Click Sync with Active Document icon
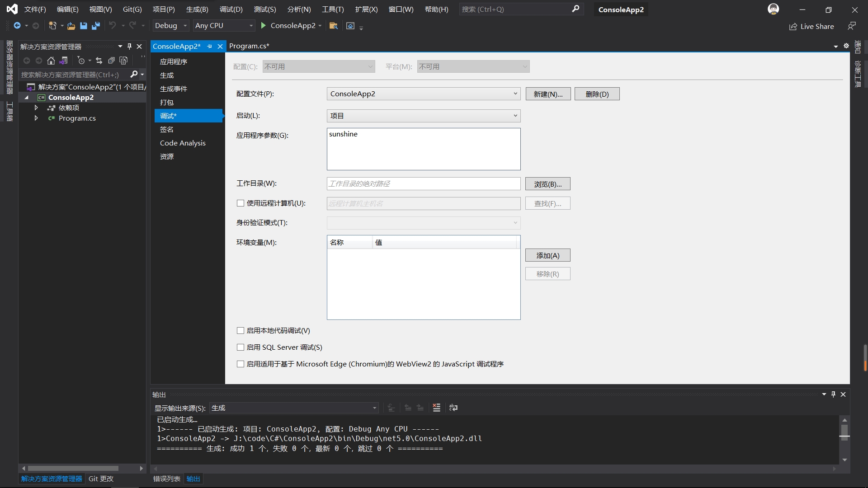This screenshot has height=488, width=868. [x=99, y=61]
